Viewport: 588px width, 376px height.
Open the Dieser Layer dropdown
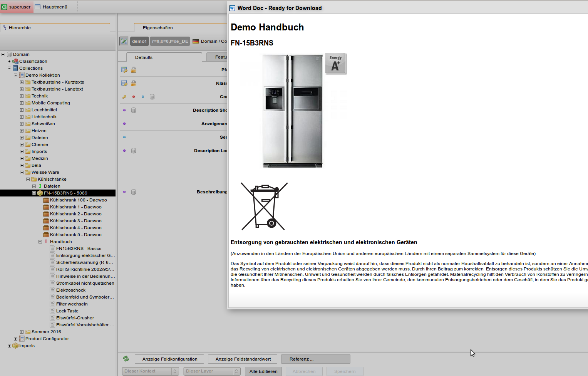point(212,371)
